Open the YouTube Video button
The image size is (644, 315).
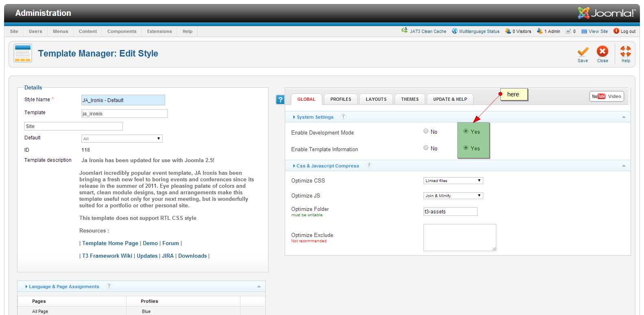tap(606, 96)
